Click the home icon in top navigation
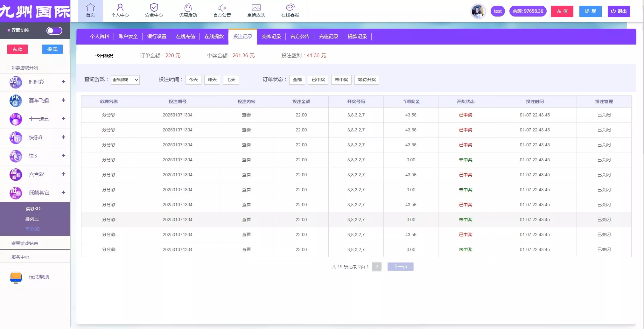644x329 pixels. click(90, 7)
